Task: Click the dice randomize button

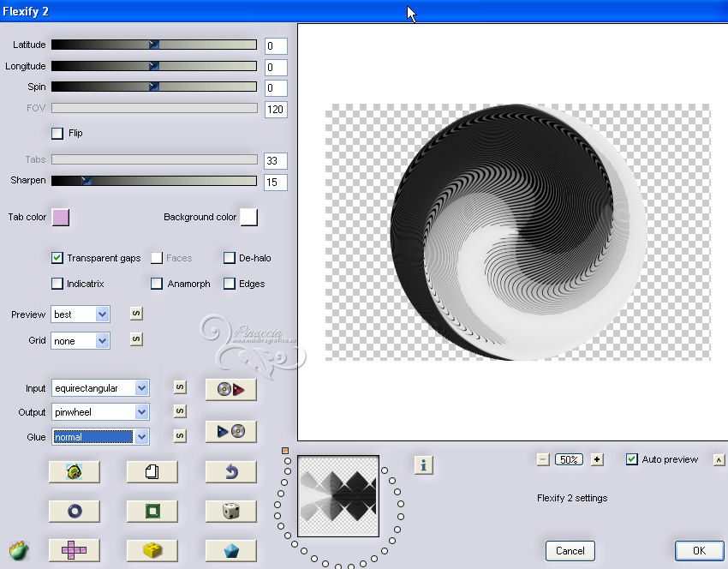Action: tap(230, 511)
